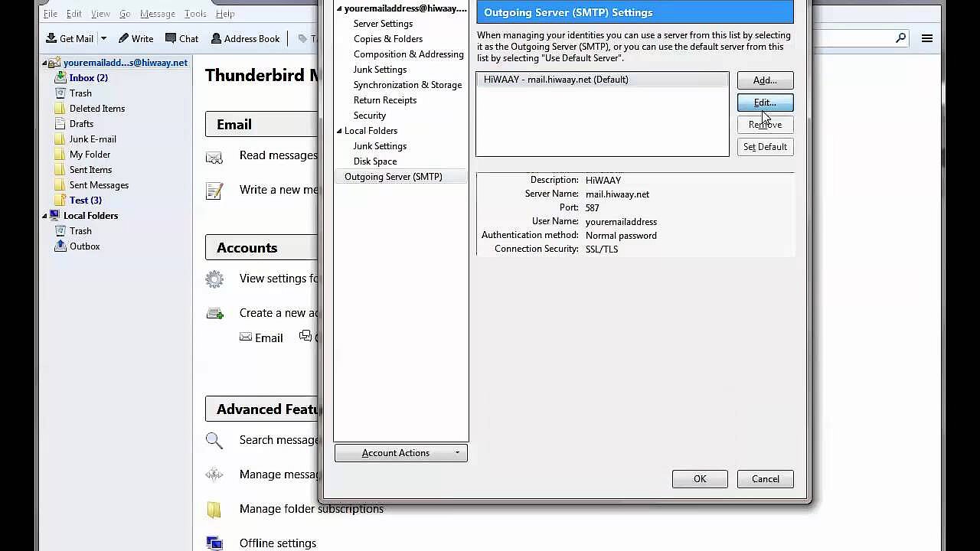This screenshot has width=980, height=551.
Task: Open the Tools menu
Action: click(x=195, y=14)
